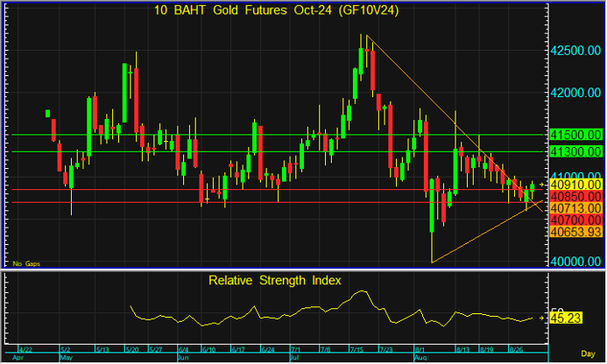
Task: Click the orange 40713.00 price label
Action: point(575,209)
